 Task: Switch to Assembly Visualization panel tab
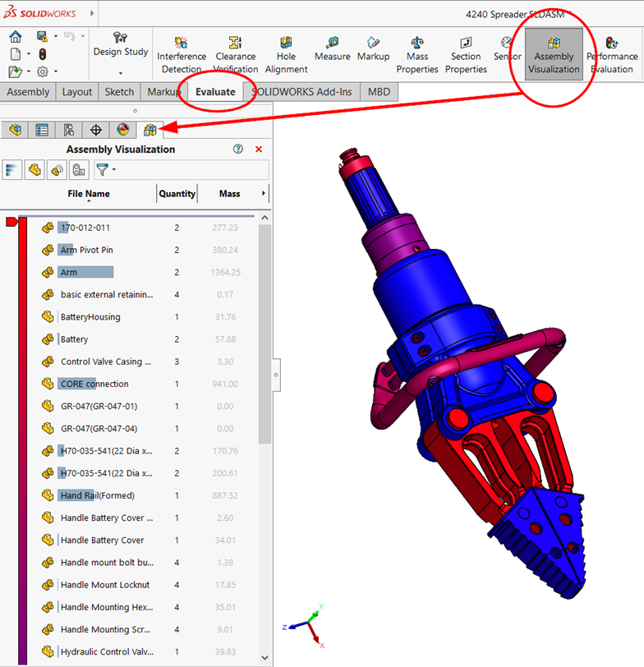click(149, 130)
